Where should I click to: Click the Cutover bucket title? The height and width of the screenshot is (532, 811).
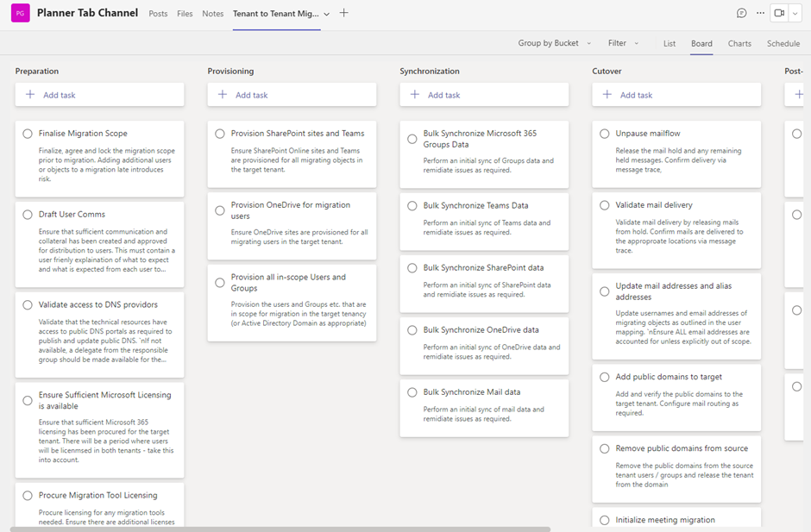607,71
